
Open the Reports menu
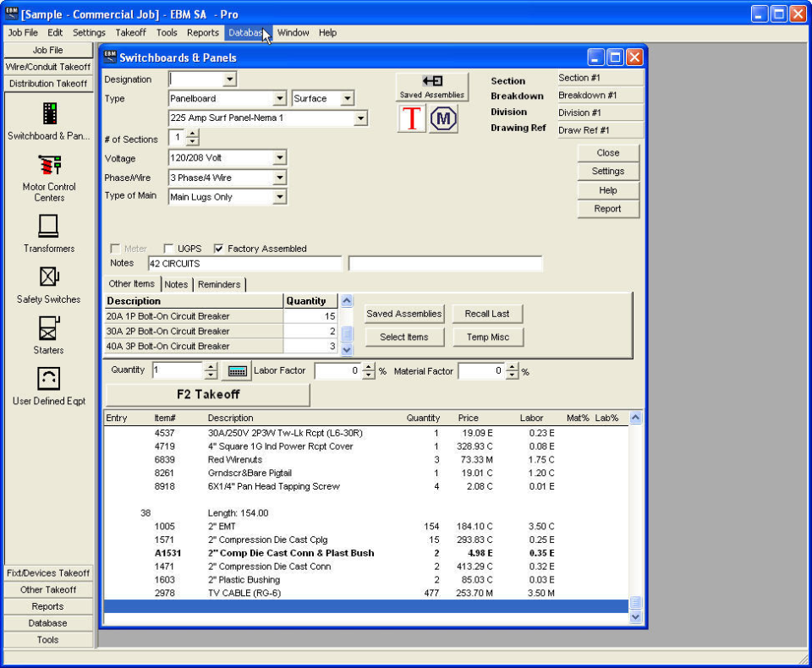pyautogui.click(x=203, y=33)
